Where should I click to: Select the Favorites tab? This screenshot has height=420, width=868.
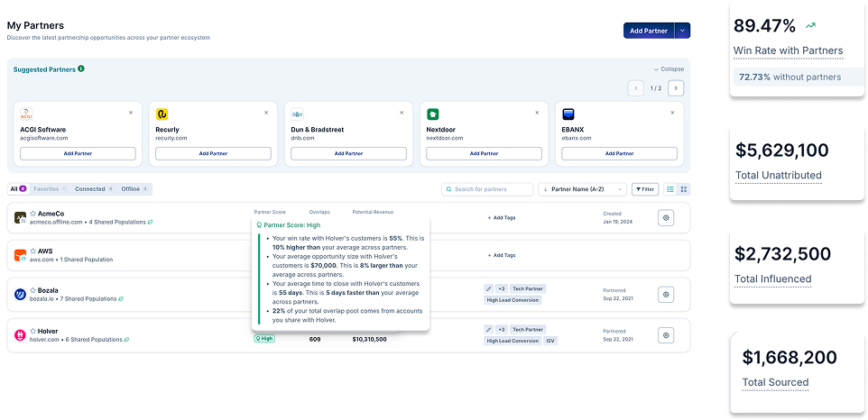point(50,189)
